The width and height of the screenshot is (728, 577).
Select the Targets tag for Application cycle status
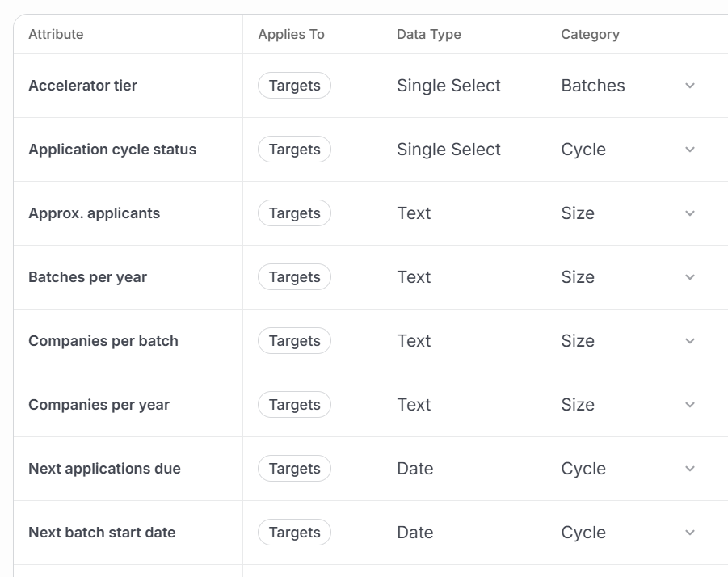(x=294, y=149)
